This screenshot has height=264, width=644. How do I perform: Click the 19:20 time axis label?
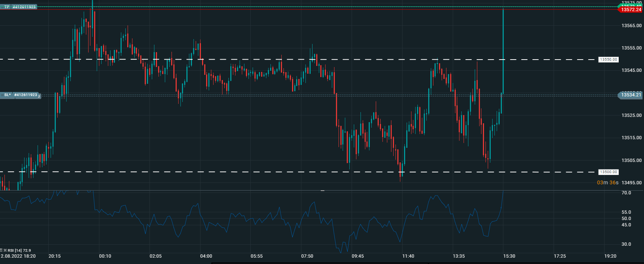click(x=610, y=256)
